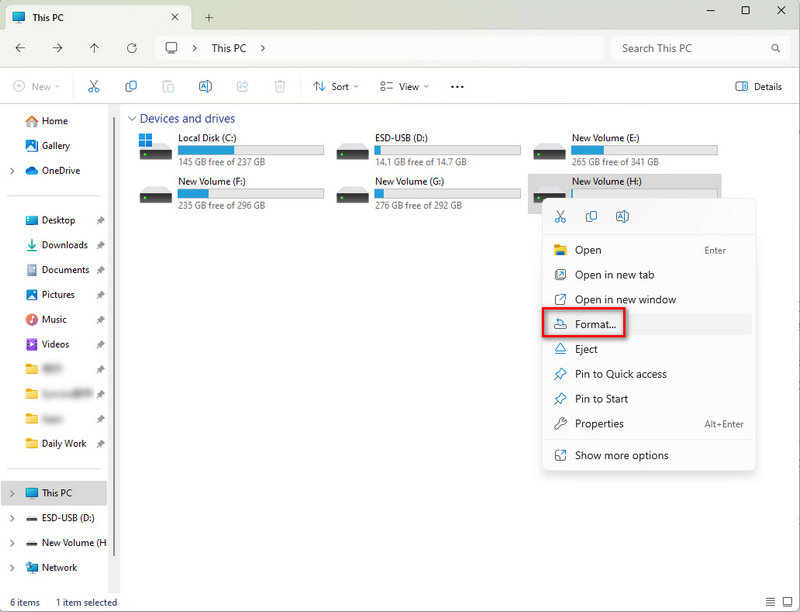Open Pictures in the sidebar
The height and width of the screenshot is (612, 800).
coord(58,295)
